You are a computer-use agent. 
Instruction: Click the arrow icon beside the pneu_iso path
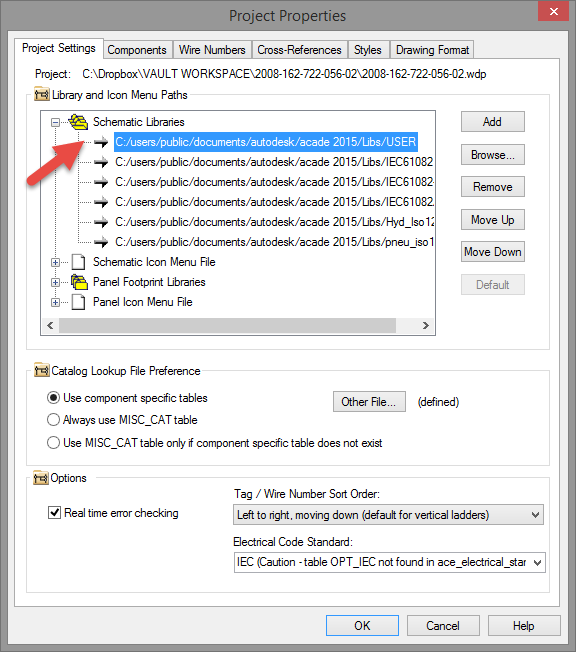click(x=101, y=242)
